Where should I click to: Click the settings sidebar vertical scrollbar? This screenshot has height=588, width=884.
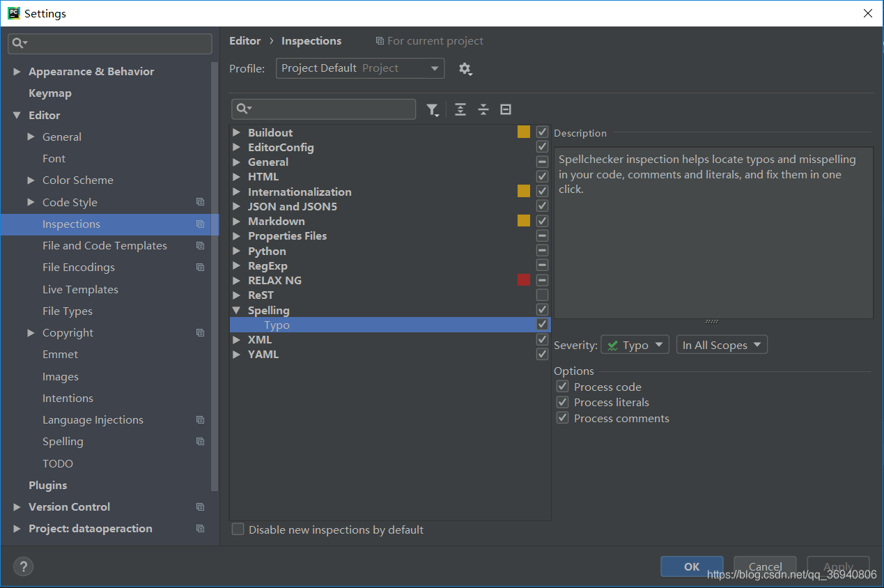[215, 276]
